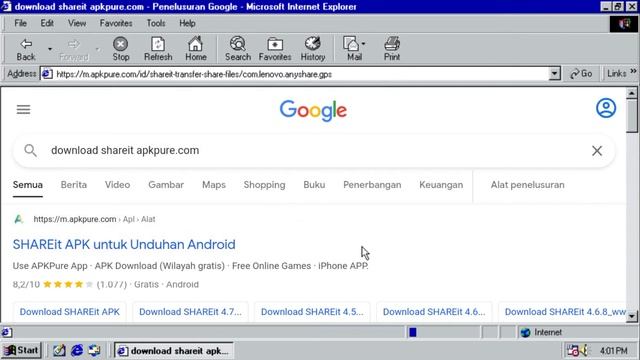Click the Stop loading button
Image resolution: width=640 pixels, height=360 pixels.
120,49
